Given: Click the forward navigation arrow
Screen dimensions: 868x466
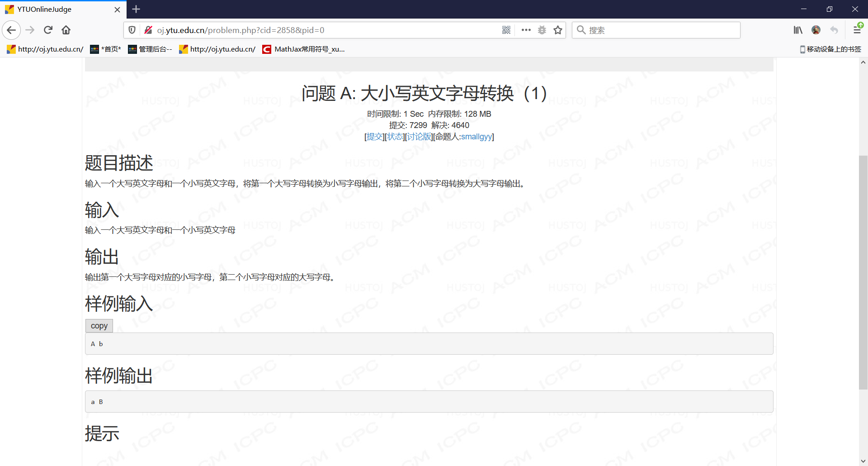Looking at the screenshot, I should pyautogui.click(x=30, y=30).
